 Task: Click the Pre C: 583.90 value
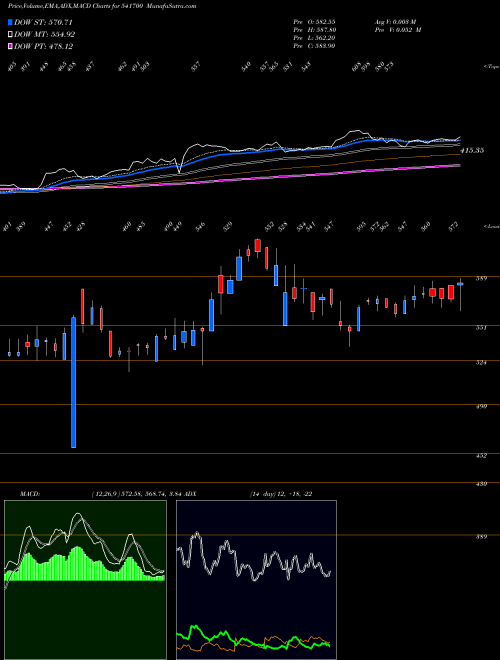coord(314,46)
